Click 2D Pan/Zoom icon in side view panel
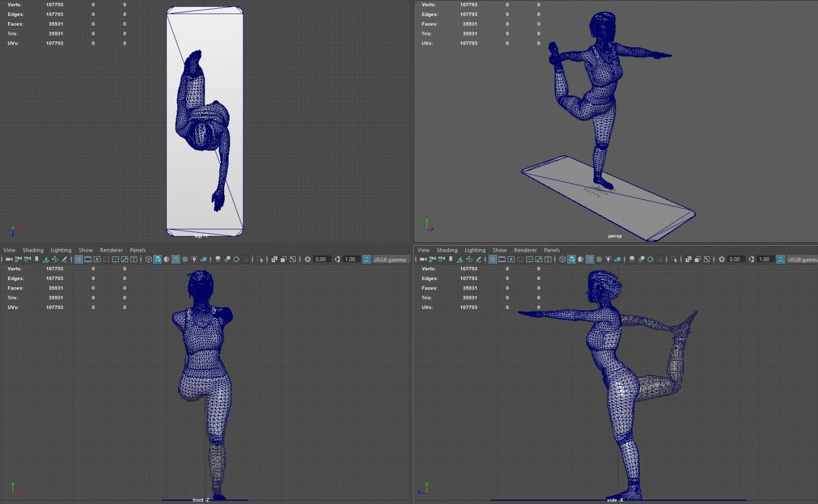Screen dimensions: 818x504 tap(469, 259)
